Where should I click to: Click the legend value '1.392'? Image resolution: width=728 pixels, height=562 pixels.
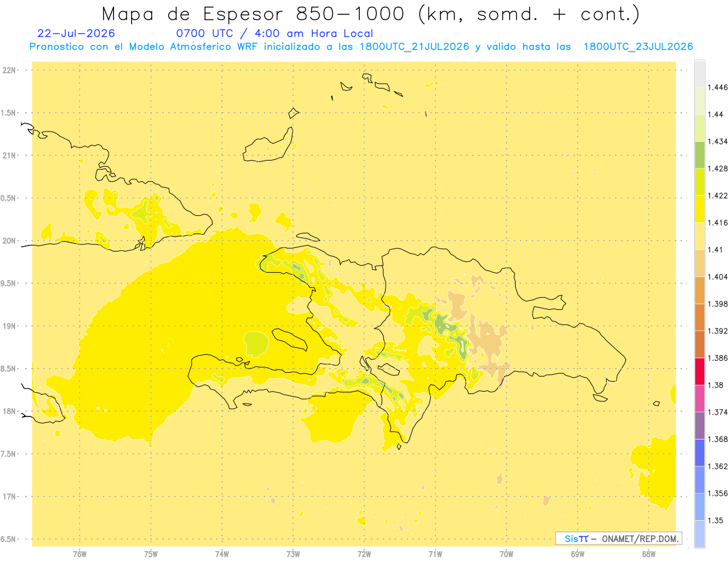pos(719,331)
